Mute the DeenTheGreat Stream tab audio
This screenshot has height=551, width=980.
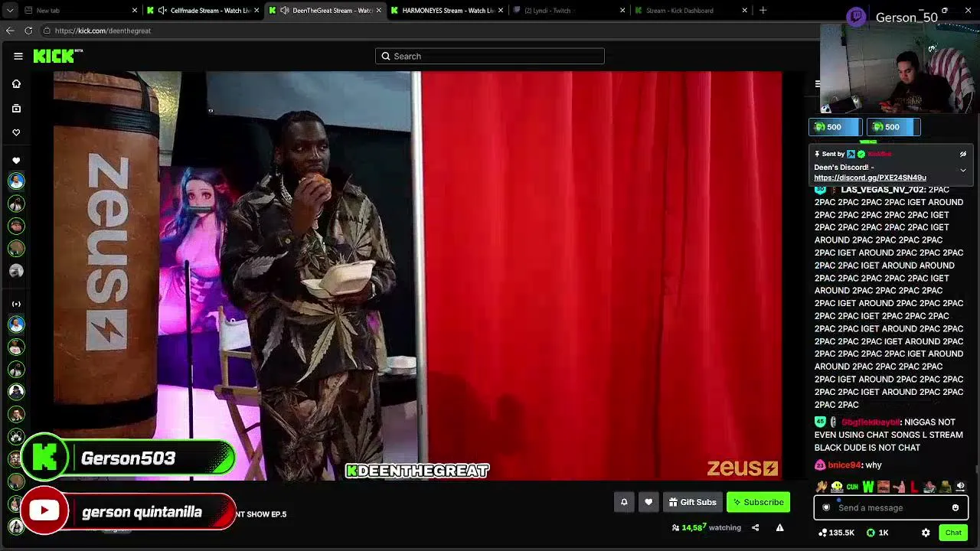[x=285, y=11]
